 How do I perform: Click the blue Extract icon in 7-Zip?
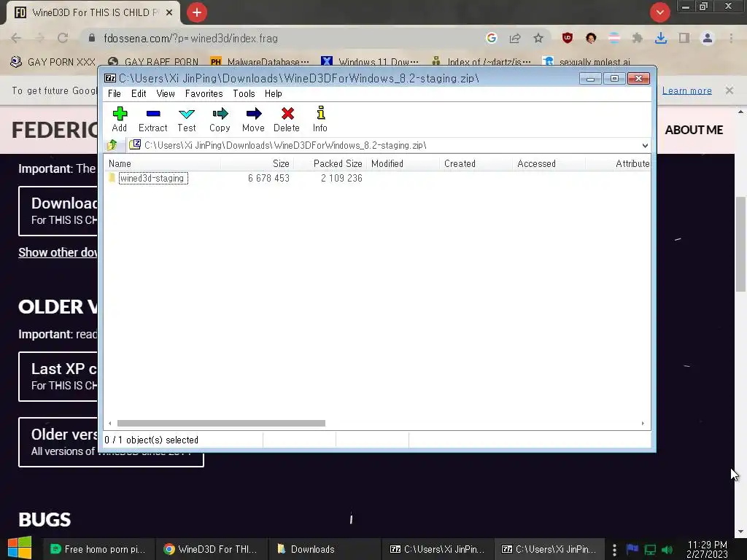(x=153, y=114)
